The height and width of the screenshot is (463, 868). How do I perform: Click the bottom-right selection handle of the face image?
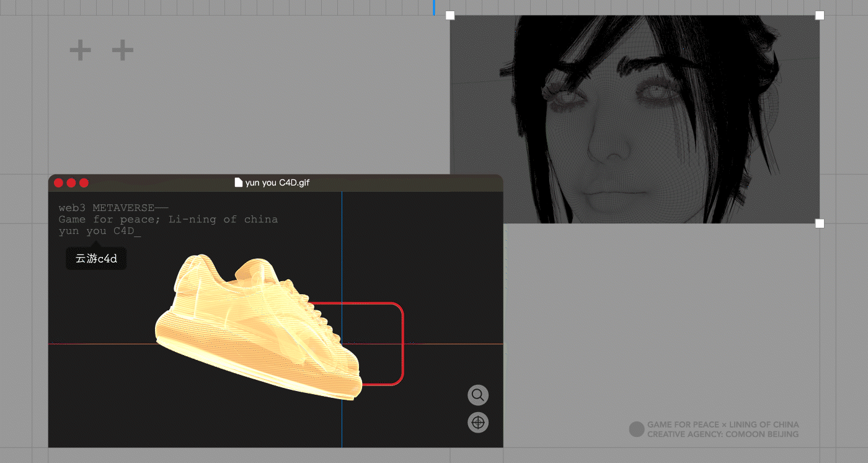point(820,223)
